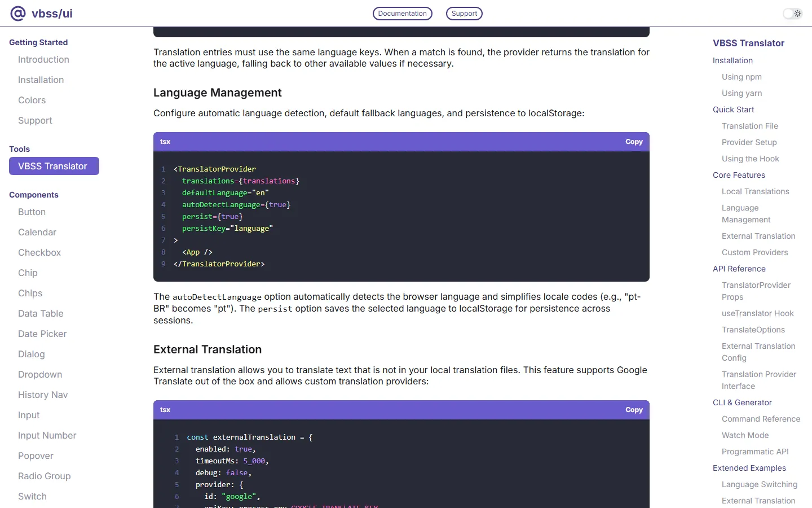812x508 pixels.
Task: Open the Date Picker component page
Action: (x=42, y=334)
